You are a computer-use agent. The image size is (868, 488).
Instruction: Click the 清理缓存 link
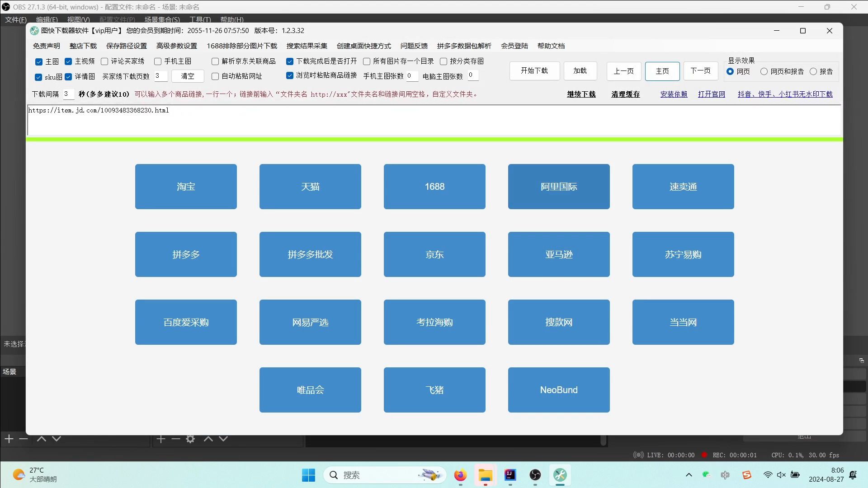click(626, 94)
